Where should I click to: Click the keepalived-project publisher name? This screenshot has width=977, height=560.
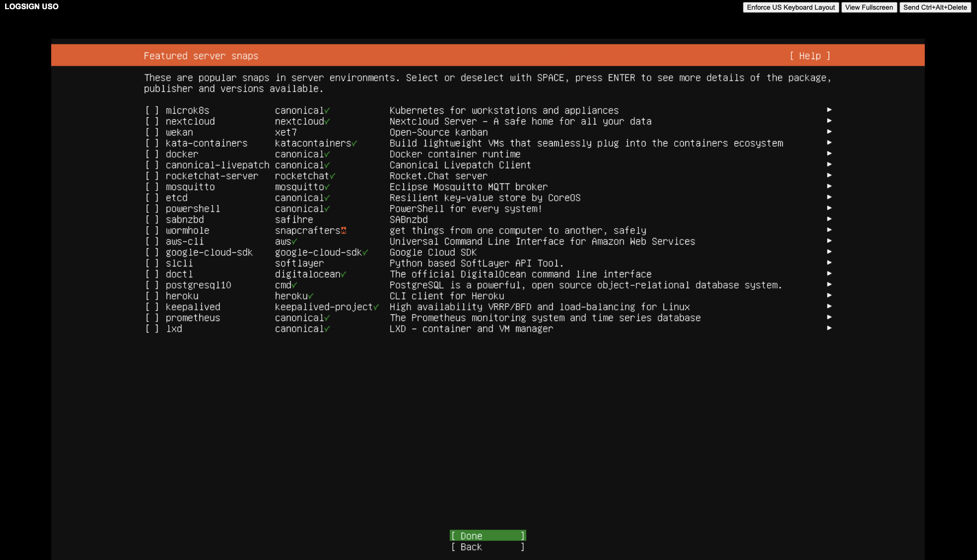[324, 307]
